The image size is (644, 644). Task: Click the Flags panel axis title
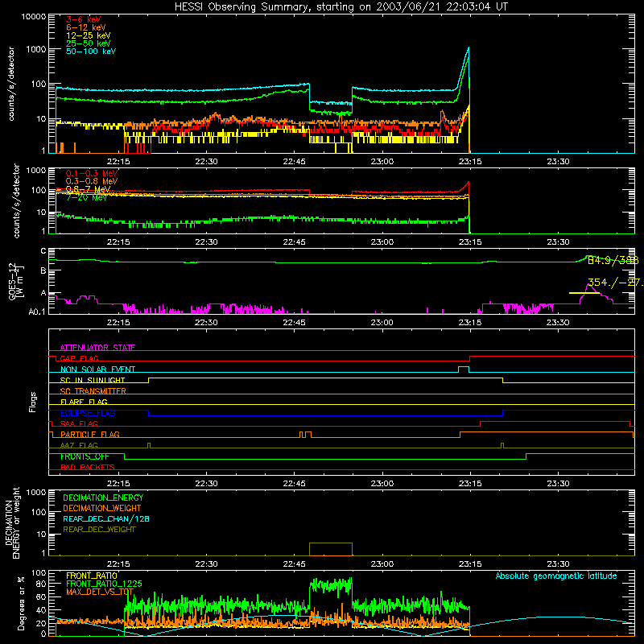33,402
